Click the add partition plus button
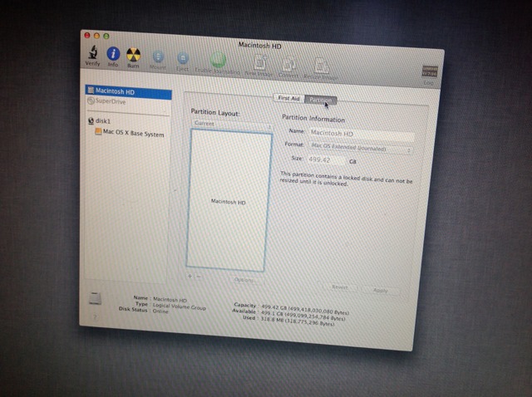Screen dimensions: 532x397 [x=190, y=277]
